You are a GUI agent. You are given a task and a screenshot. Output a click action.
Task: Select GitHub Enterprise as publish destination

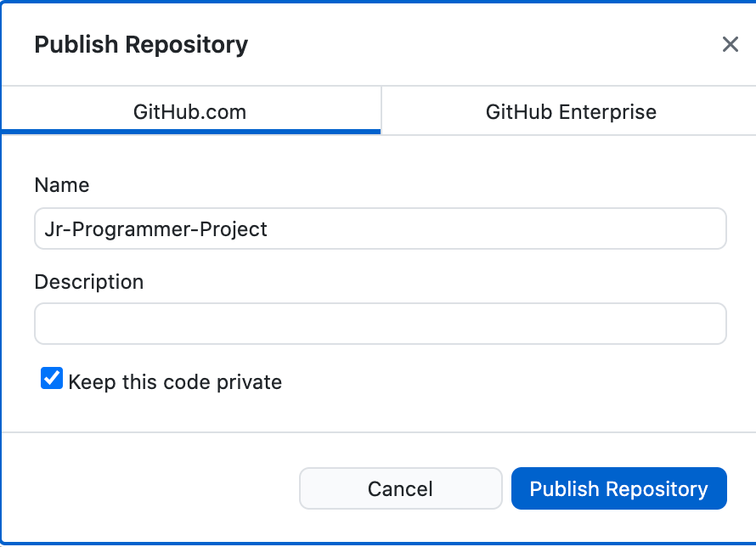(x=570, y=111)
